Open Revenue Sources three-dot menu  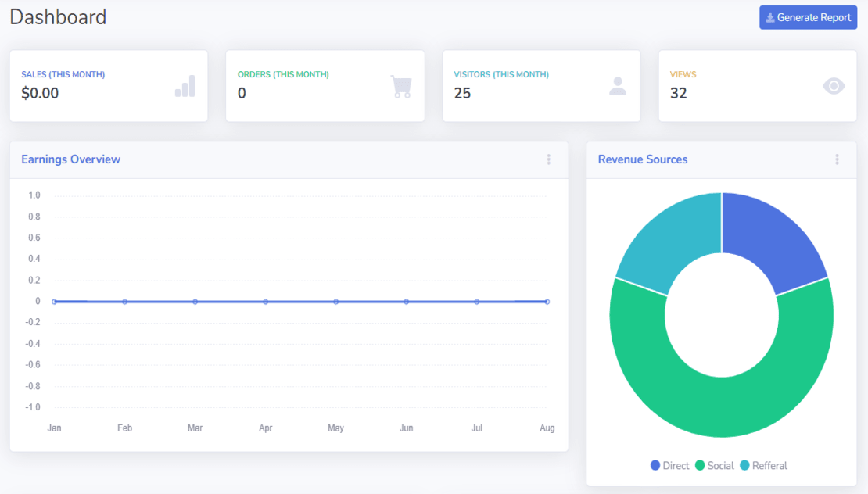point(837,159)
